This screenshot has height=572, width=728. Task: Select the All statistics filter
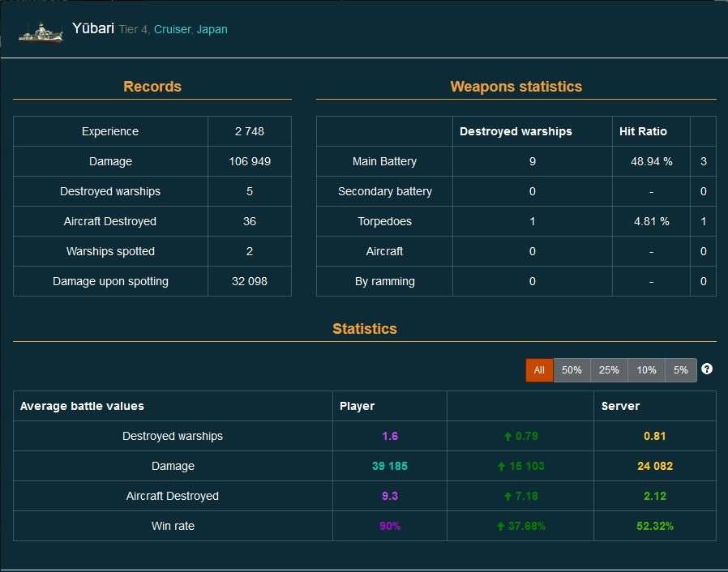pyautogui.click(x=539, y=370)
